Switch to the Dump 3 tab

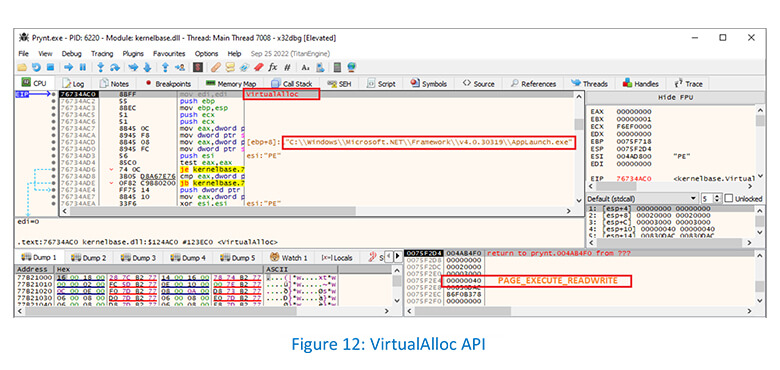point(138,258)
